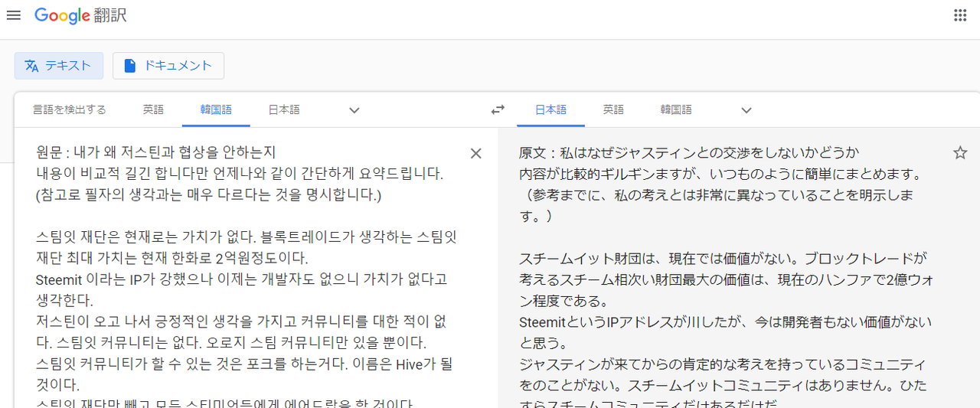Clear the source text with X
This screenshot has width=980, height=408.
pos(475,153)
